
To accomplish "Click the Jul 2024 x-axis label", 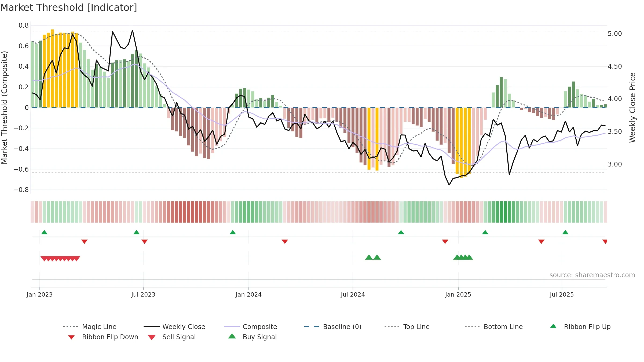I will (353, 294).
